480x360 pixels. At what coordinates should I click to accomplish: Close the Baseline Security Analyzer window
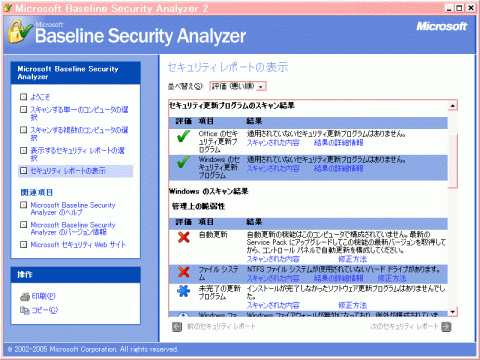tap(470, 8)
